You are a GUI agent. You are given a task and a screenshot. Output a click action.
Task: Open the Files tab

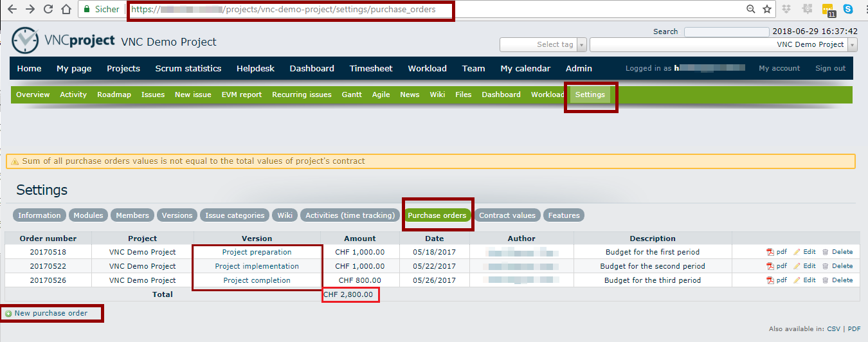[463, 94]
